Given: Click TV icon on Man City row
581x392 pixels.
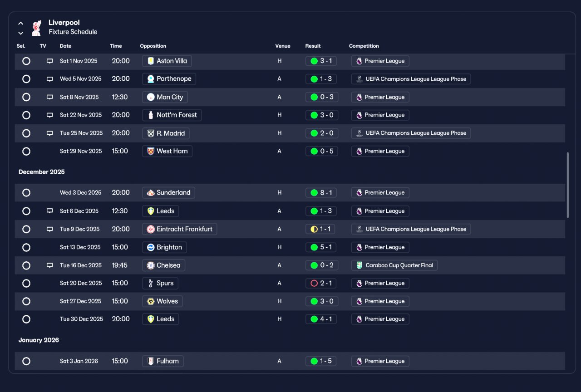Looking at the screenshot, I should (49, 97).
